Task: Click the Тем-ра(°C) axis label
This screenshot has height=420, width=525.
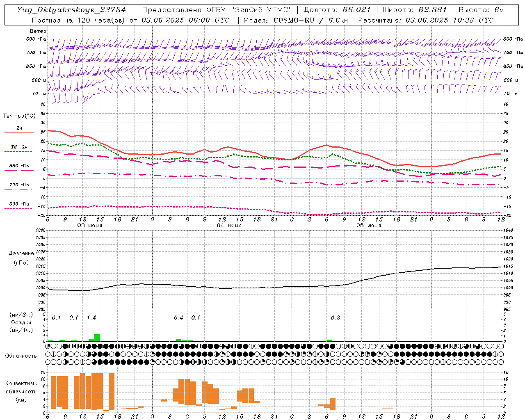Action: pyautogui.click(x=19, y=116)
